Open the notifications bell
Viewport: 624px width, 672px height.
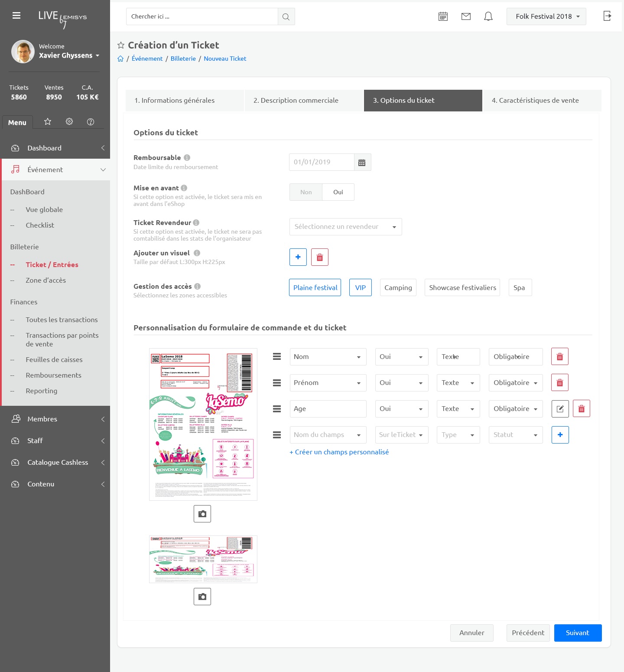pyautogui.click(x=488, y=16)
